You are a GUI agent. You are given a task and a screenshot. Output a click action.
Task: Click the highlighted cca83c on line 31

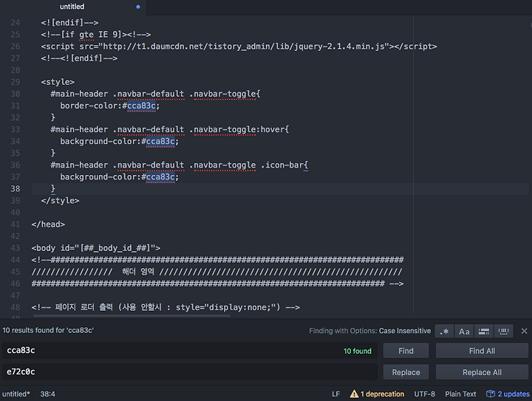141,106
